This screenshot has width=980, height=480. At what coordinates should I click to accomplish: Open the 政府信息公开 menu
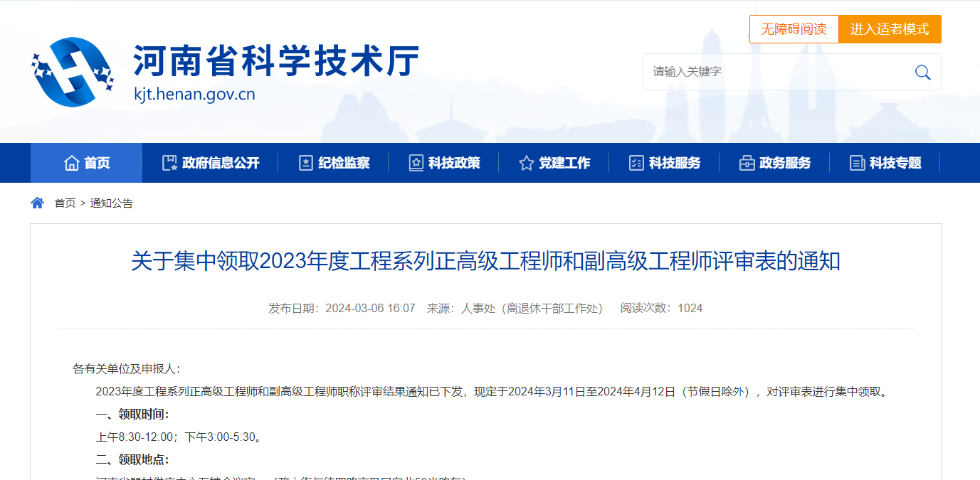[221, 163]
